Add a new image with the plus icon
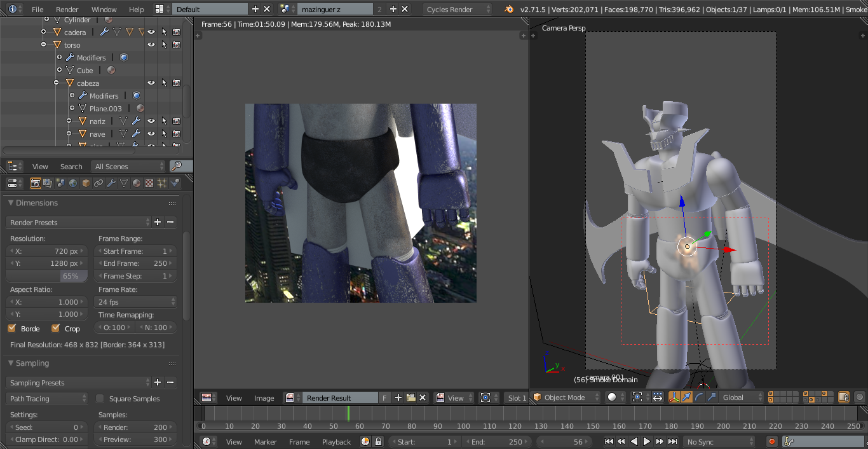This screenshot has width=868, height=449. (x=398, y=397)
